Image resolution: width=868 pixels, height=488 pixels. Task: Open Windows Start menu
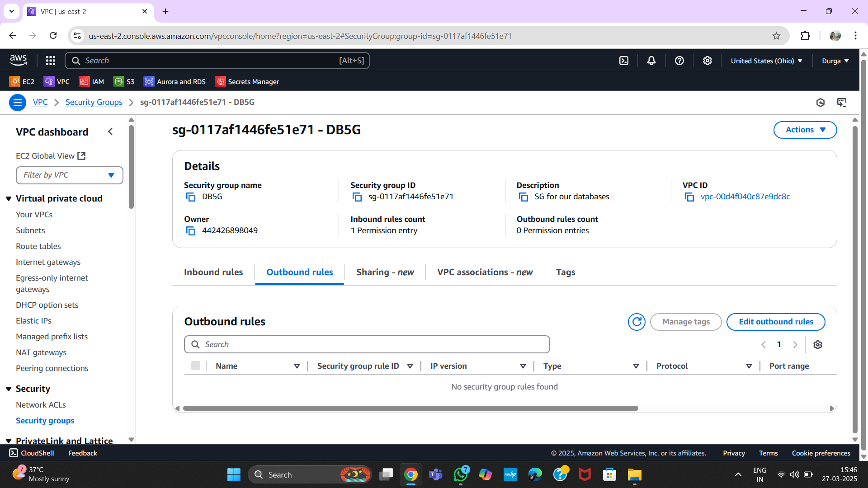coord(234,474)
